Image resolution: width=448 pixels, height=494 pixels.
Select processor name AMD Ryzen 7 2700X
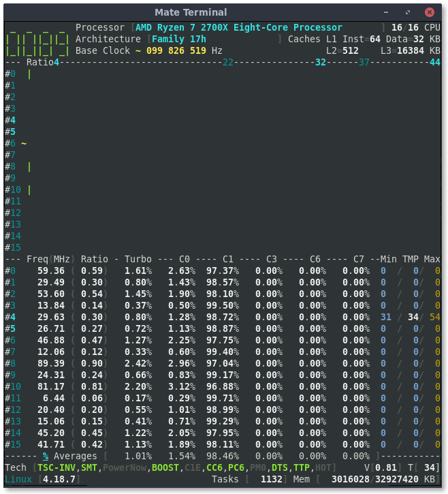pos(182,27)
